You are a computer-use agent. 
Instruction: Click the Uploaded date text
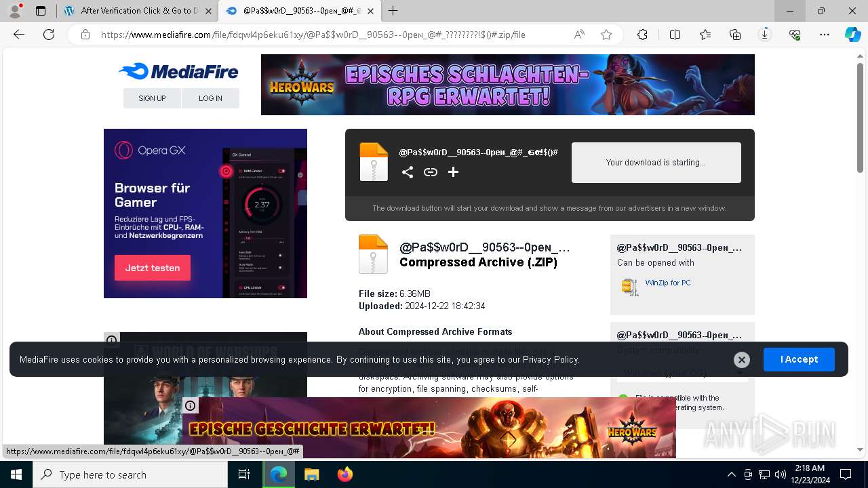click(422, 306)
